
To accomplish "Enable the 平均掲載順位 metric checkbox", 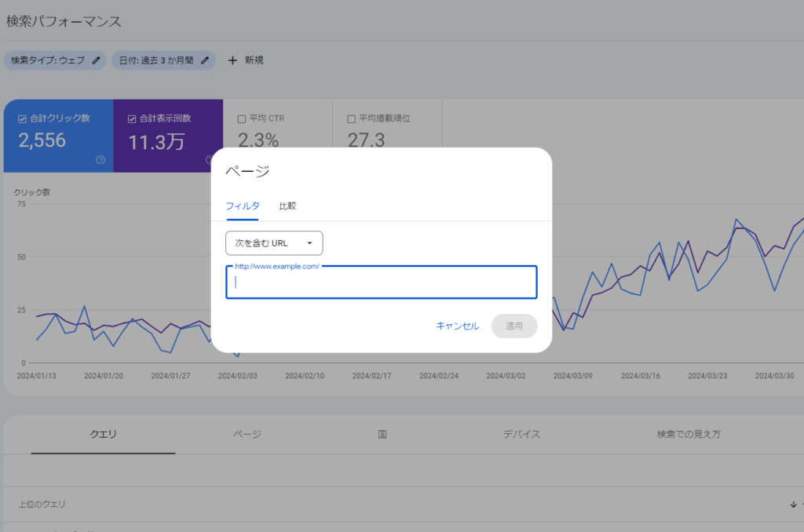I will 350,118.
